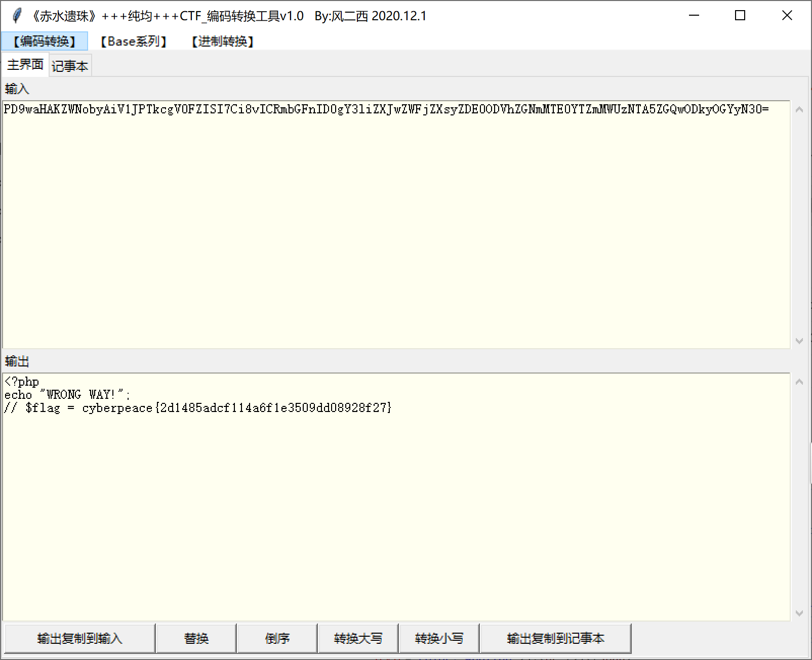Click the down arrow of the output scrollbar

click(798, 614)
